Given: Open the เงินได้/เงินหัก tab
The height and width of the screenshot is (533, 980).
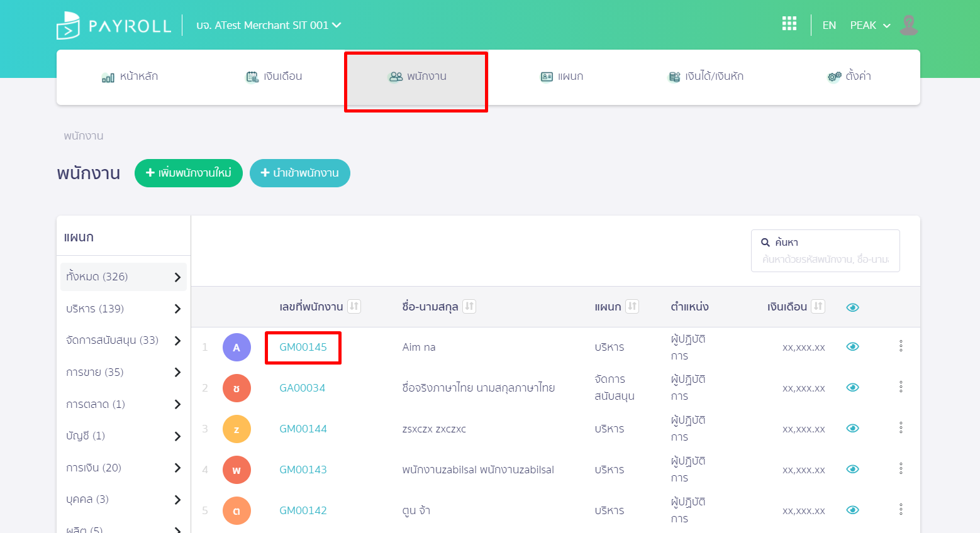Looking at the screenshot, I should (x=705, y=77).
